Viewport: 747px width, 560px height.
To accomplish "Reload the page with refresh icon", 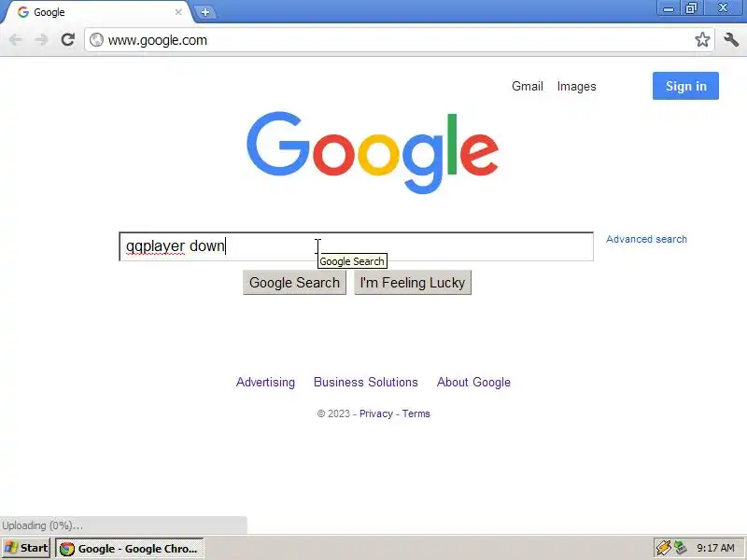I will click(67, 39).
